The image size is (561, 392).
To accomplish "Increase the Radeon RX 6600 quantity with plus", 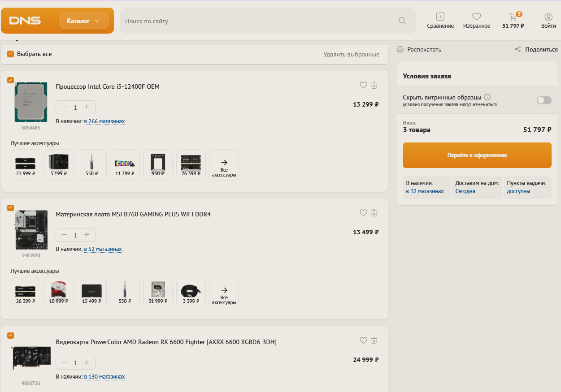I will 87,362.
